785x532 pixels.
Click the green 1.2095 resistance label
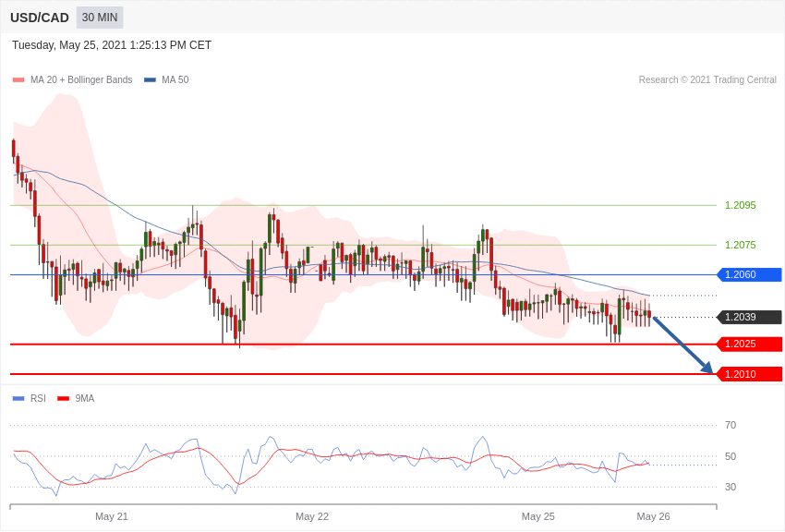[741, 205]
